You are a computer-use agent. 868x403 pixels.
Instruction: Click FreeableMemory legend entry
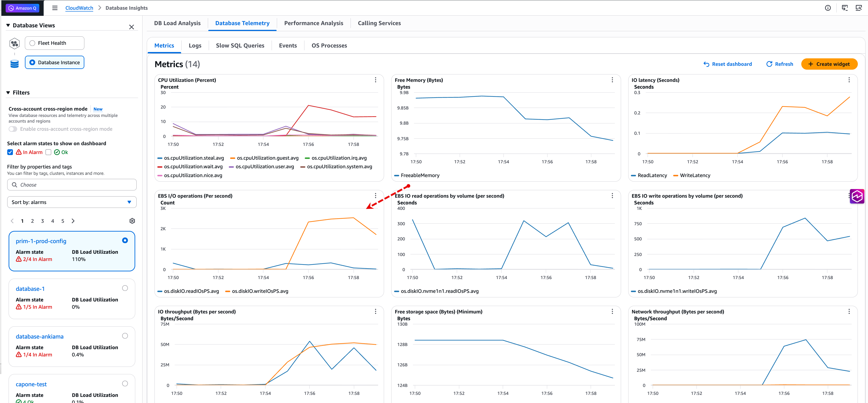417,175
